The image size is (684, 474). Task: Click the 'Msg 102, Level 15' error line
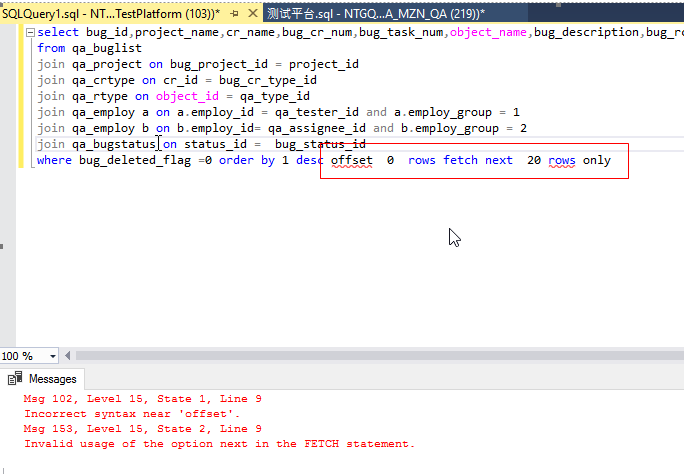(143, 399)
